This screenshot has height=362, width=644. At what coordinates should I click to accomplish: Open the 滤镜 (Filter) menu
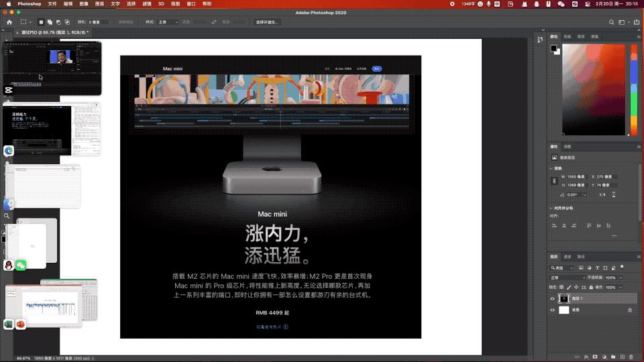(147, 4)
